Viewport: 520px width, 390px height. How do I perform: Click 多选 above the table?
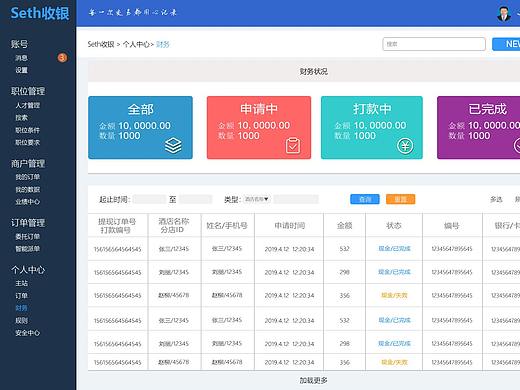click(x=496, y=199)
